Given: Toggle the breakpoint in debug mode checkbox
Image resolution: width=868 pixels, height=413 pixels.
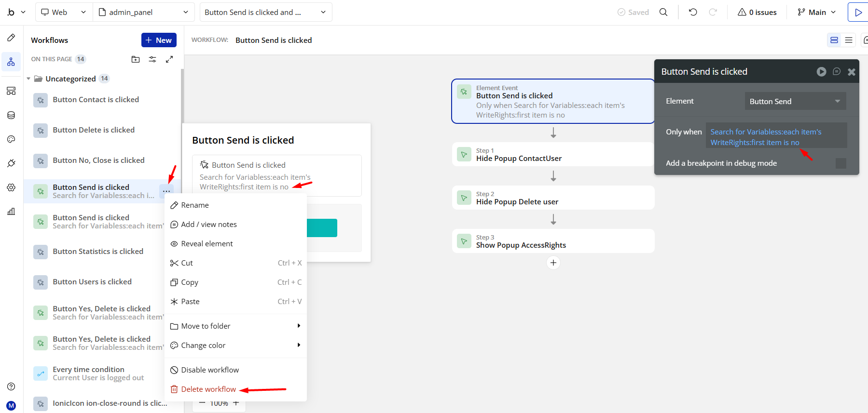Looking at the screenshot, I should point(840,163).
